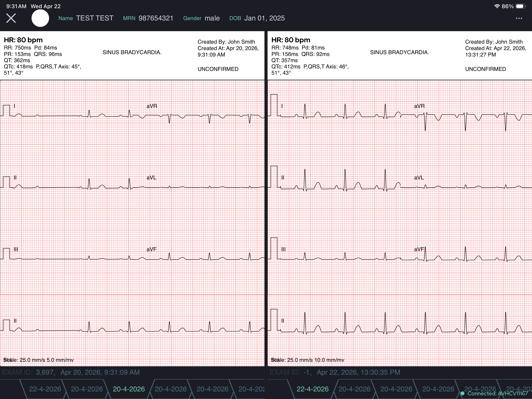Image resolution: width=532 pixels, height=399 pixels.
Task: Click EXAM ID: -1 footer text
Action: (x=335, y=372)
